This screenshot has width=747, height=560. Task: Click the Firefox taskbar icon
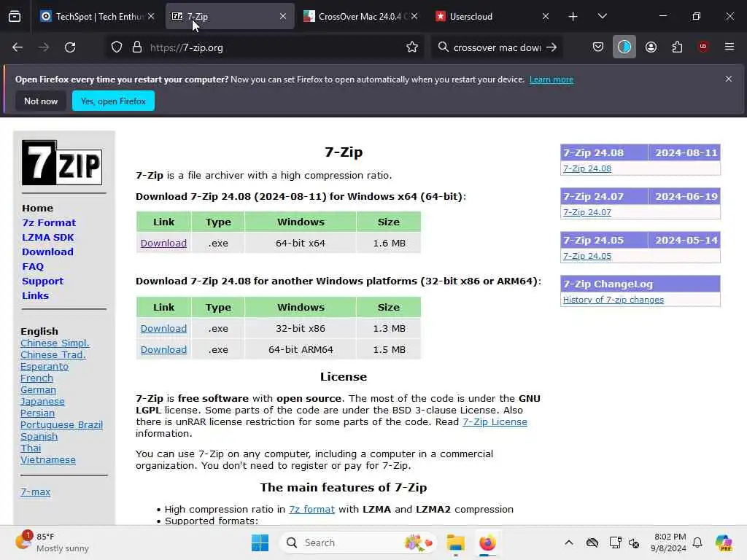(x=487, y=542)
